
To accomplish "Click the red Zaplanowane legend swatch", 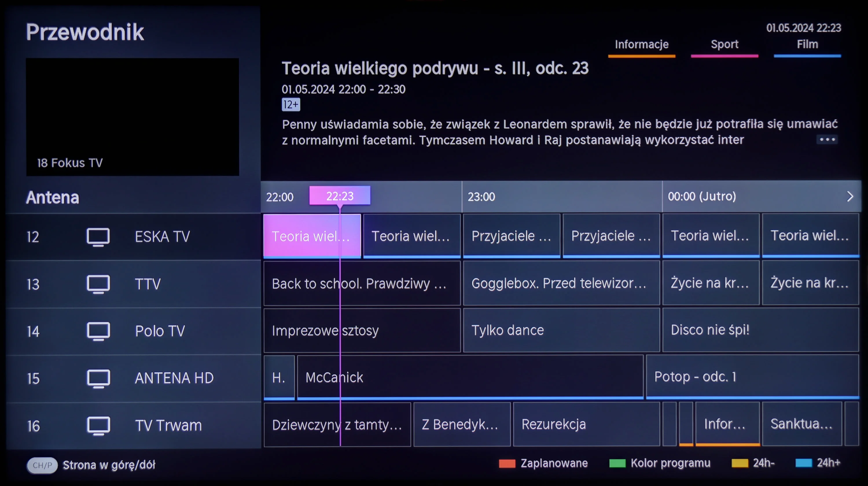I will tap(507, 463).
